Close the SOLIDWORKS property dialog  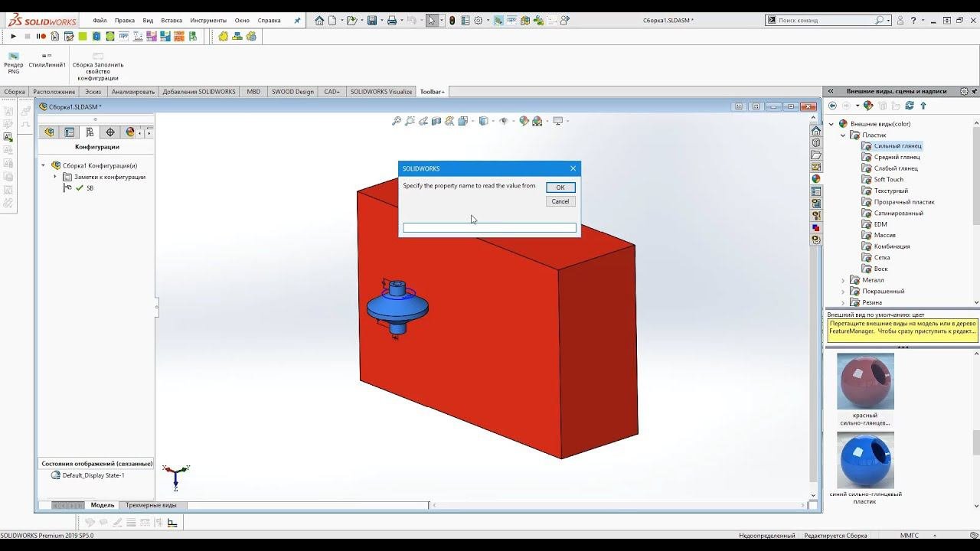pyautogui.click(x=573, y=168)
